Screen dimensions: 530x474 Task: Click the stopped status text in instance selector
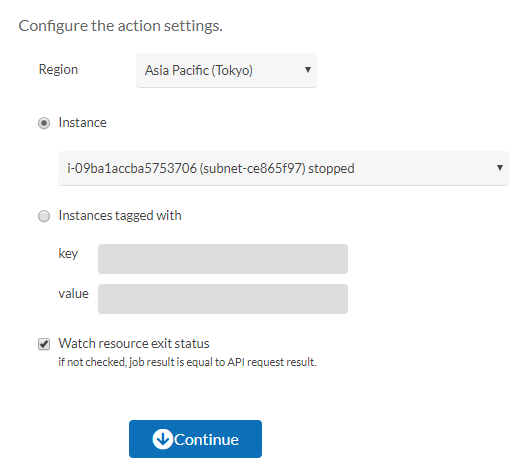[331, 168]
